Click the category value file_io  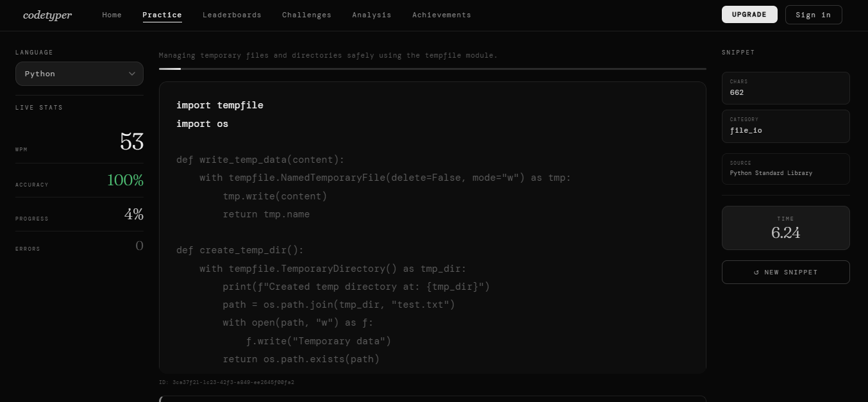[746, 130]
